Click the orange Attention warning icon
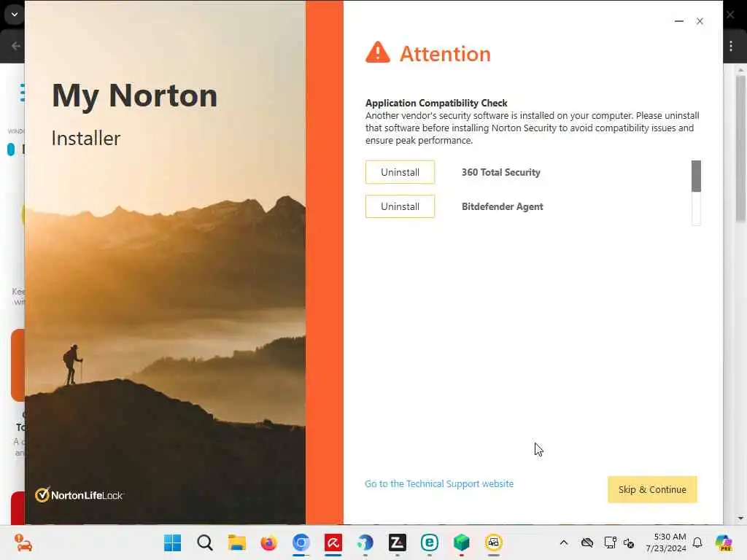Screen dimensions: 747x560 pos(378,52)
